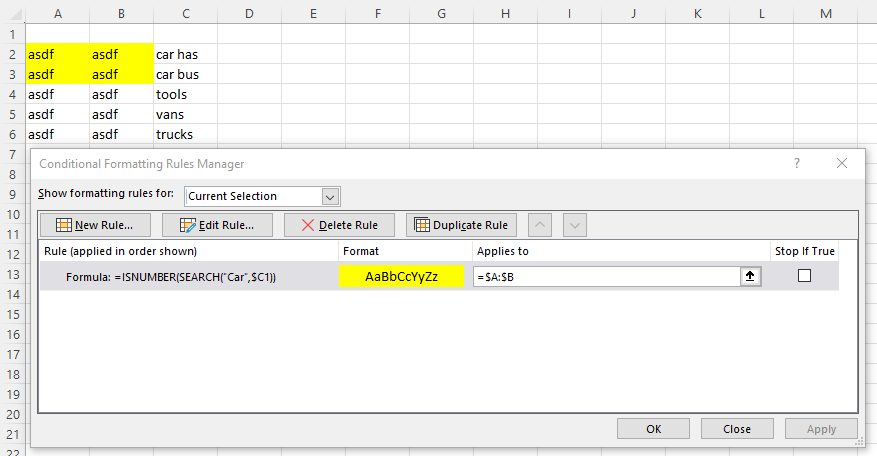Move rule up with the up arrow
This screenshot has width=877, height=456.
(x=540, y=225)
